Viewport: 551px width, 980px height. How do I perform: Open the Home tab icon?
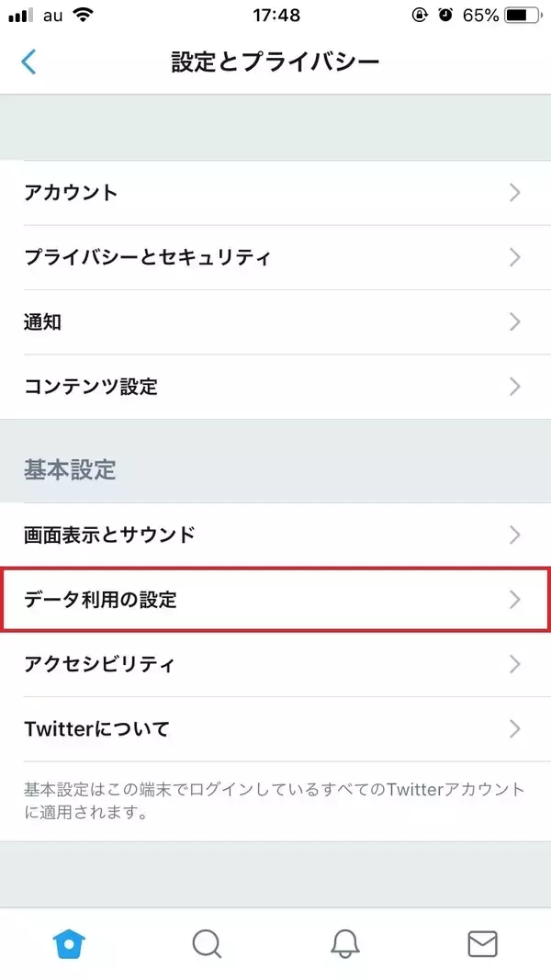tap(69, 942)
